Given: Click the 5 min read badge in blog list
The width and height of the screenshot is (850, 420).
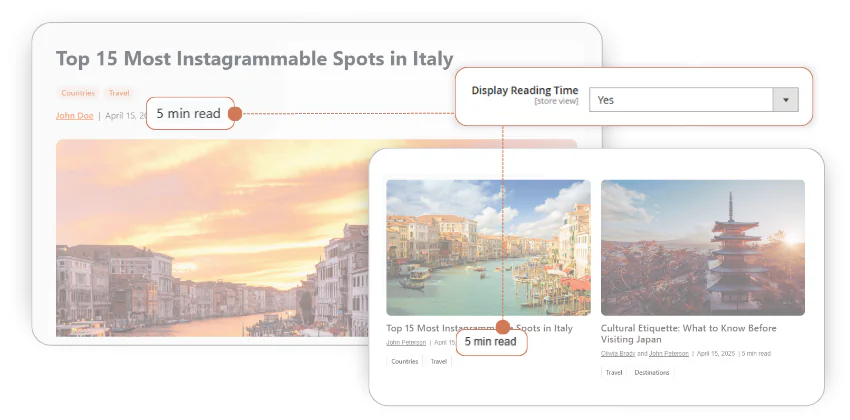Looking at the screenshot, I should (490, 342).
